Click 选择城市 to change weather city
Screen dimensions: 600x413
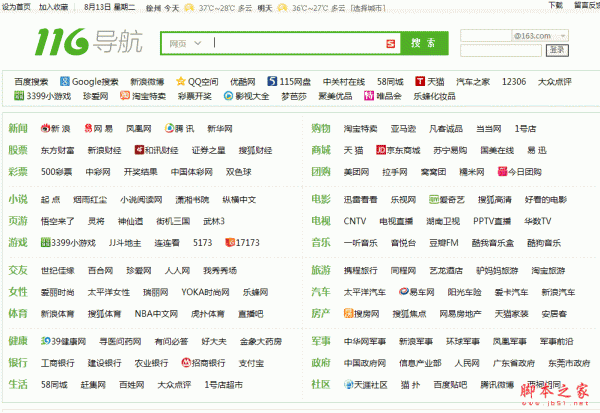pyautogui.click(x=368, y=8)
